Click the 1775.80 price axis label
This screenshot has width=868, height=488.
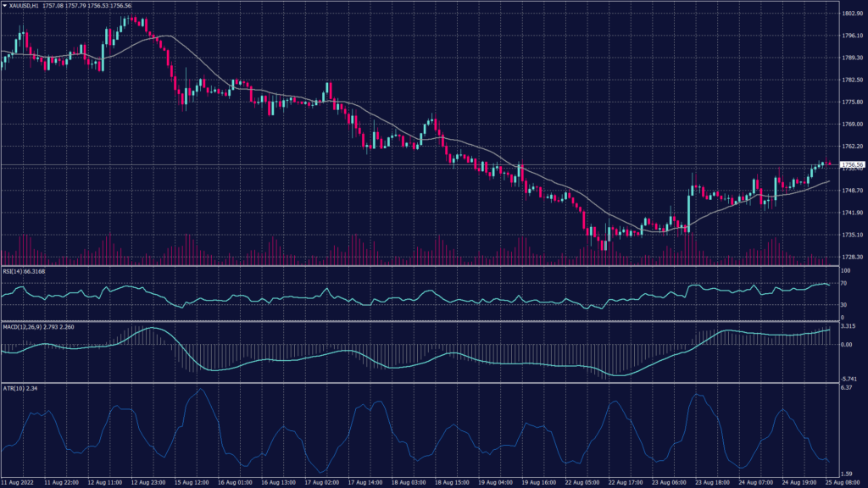(850, 102)
